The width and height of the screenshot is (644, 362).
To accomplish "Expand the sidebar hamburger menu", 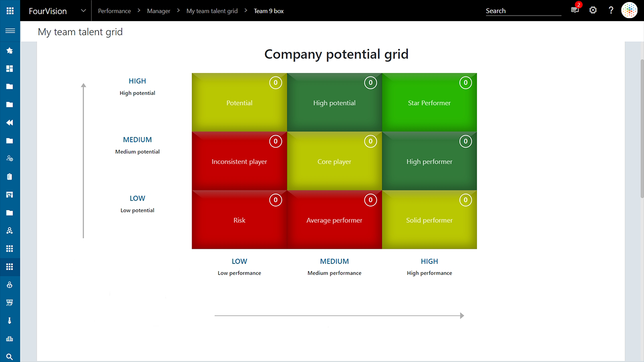I will (10, 31).
